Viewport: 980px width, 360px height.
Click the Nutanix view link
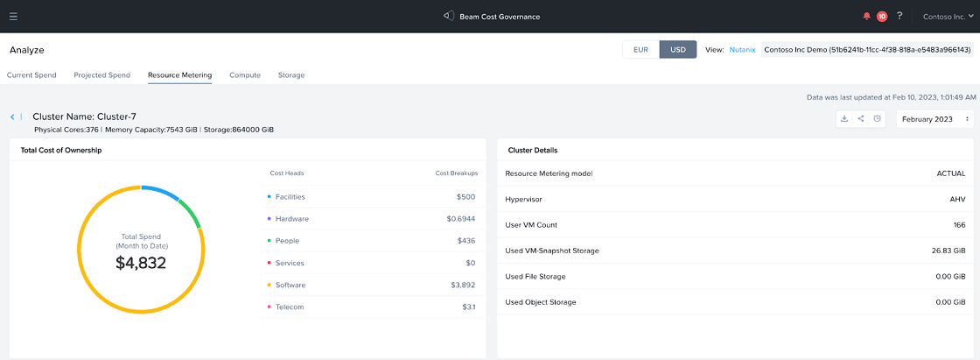point(742,50)
